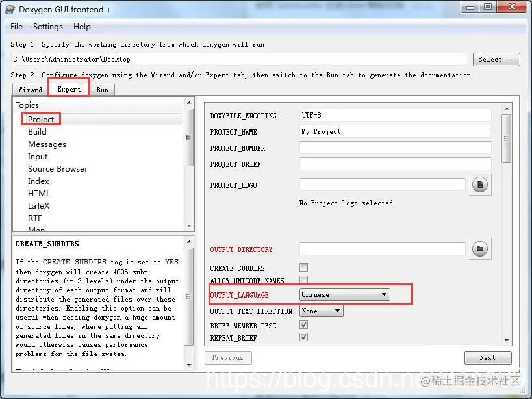
Task: Open the OUTPUT_LANGUAGE Chinese dropdown
Action: pos(345,294)
